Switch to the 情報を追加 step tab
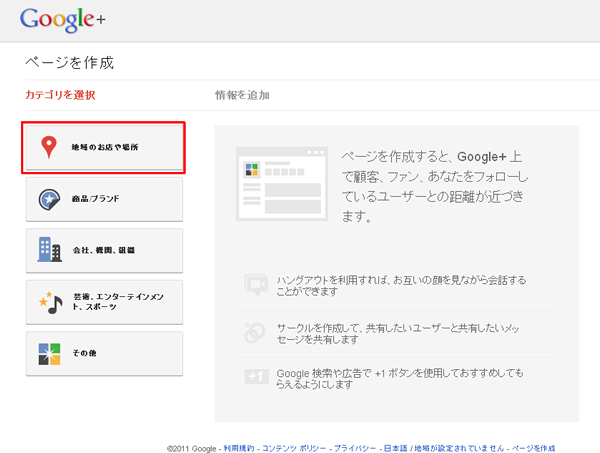 click(242, 95)
